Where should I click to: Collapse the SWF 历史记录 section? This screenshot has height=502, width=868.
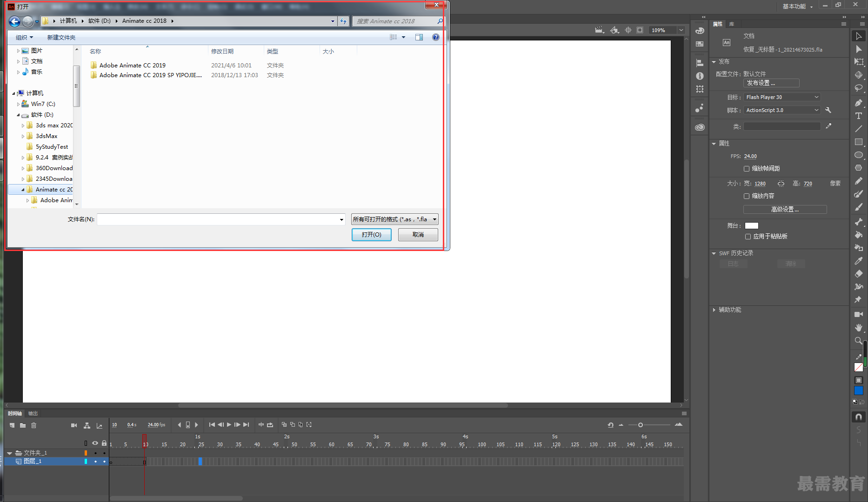pyautogui.click(x=714, y=253)
